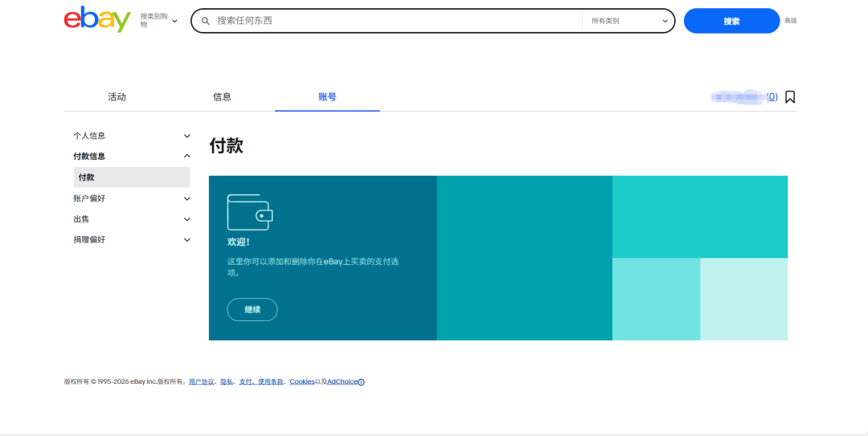Select 付款 in the sidebar

click(132, 177)
